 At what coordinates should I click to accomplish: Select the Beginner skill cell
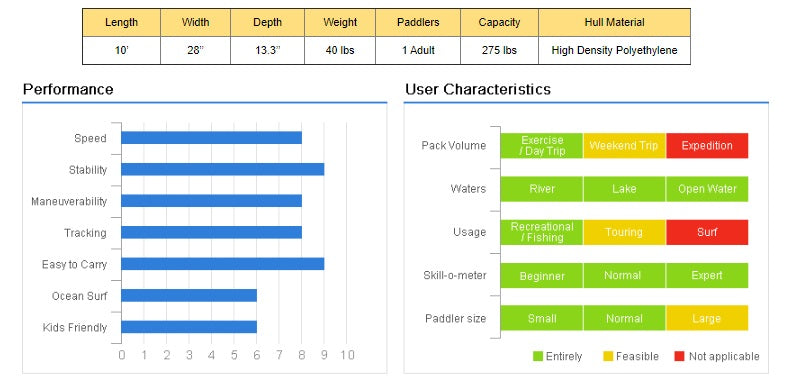(x=542, y=276)
